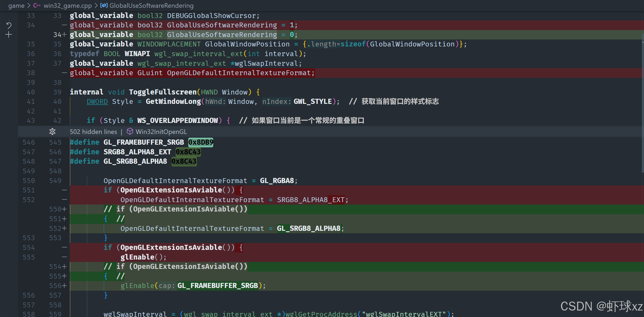This screenshot has height=317, width=644.
Task: Click the plus marker beside added line 34
Action: 64,35
